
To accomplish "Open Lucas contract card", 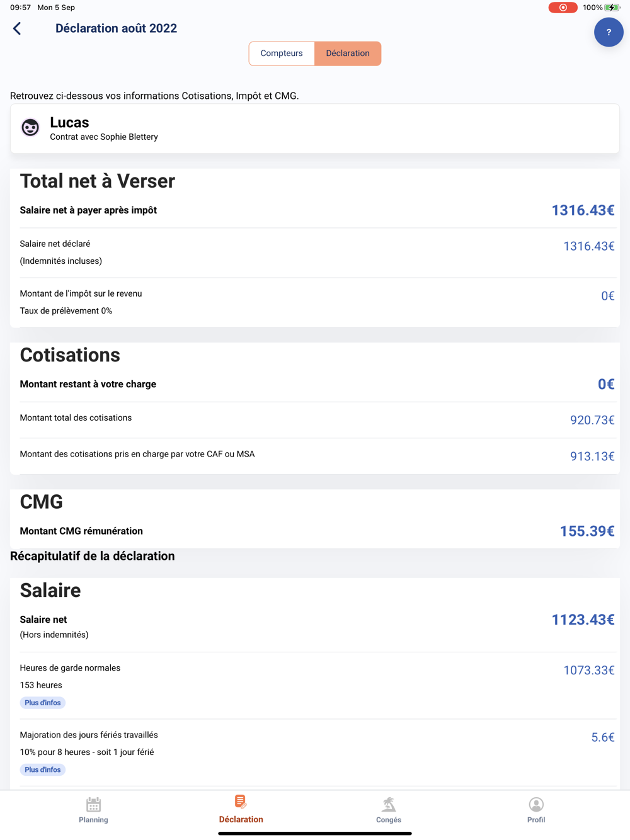I will (x=315, y=128).
